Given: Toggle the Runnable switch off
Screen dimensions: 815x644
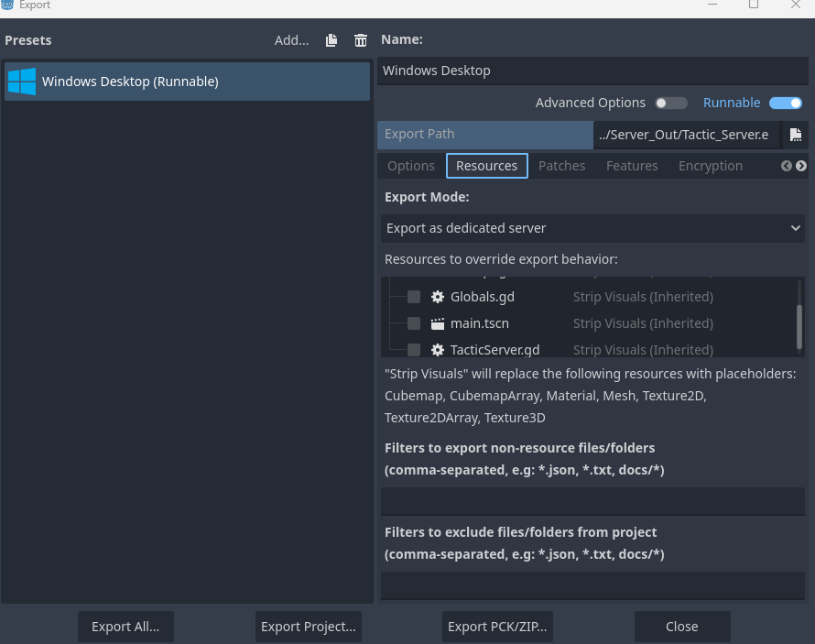Looking at the screenshot, I should [786, 103].
